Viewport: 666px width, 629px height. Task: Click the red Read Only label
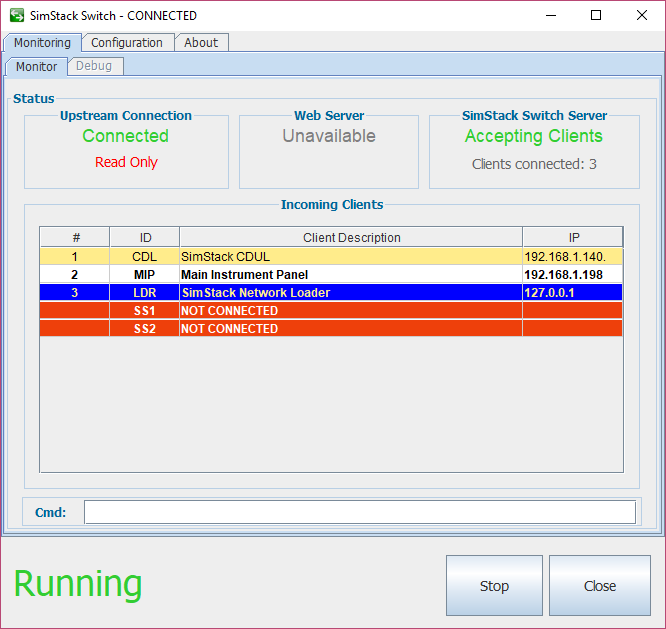(x=126, y=162)
